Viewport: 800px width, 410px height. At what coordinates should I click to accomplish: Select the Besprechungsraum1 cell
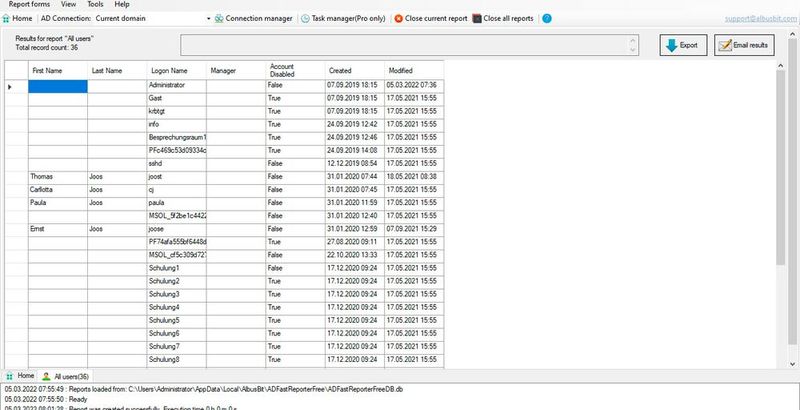point(177,138)
